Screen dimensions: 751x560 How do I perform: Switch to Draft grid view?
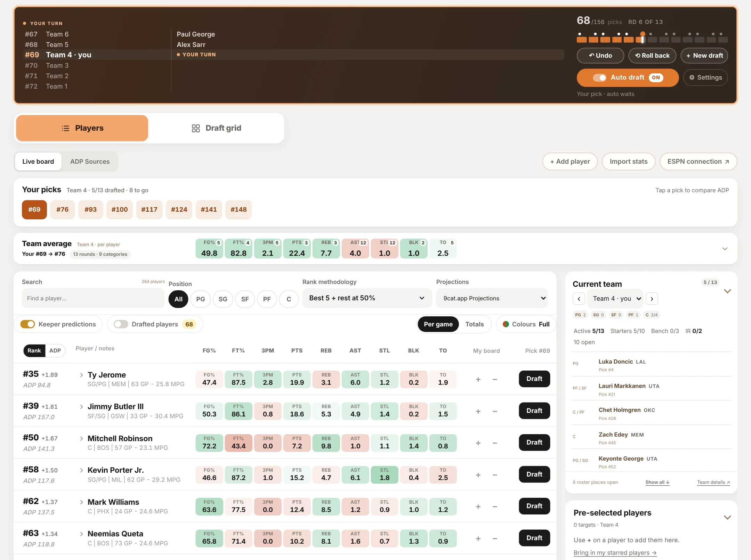(x=216, y=128)
